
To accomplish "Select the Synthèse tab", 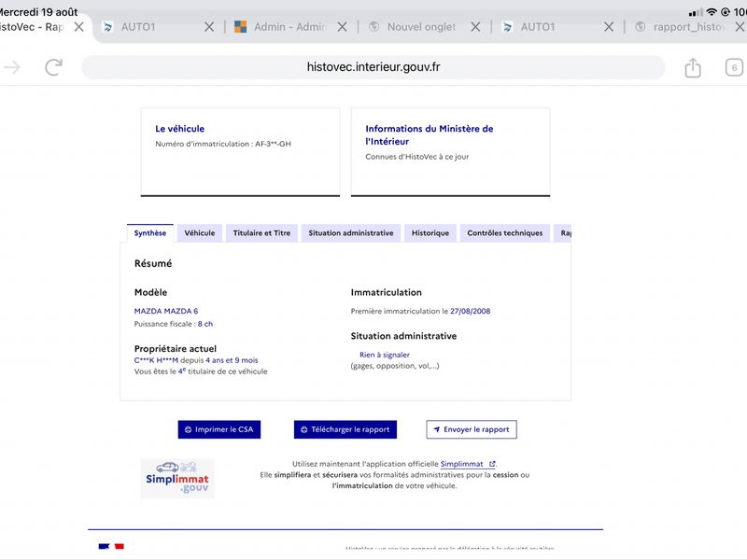I will tap(150, 232).
